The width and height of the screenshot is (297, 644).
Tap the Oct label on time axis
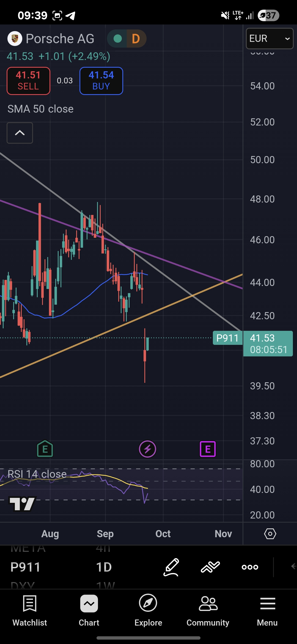[x=163, y=534]
